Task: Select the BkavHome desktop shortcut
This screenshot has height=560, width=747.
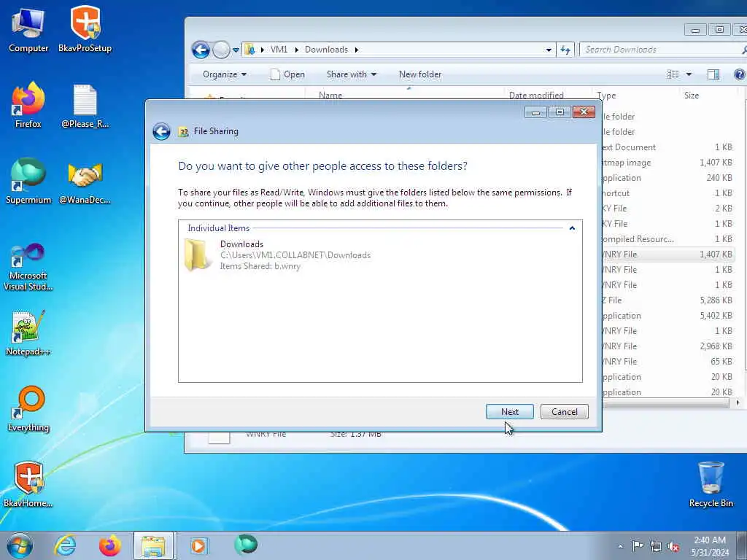Action: click(x=28, y=485)
